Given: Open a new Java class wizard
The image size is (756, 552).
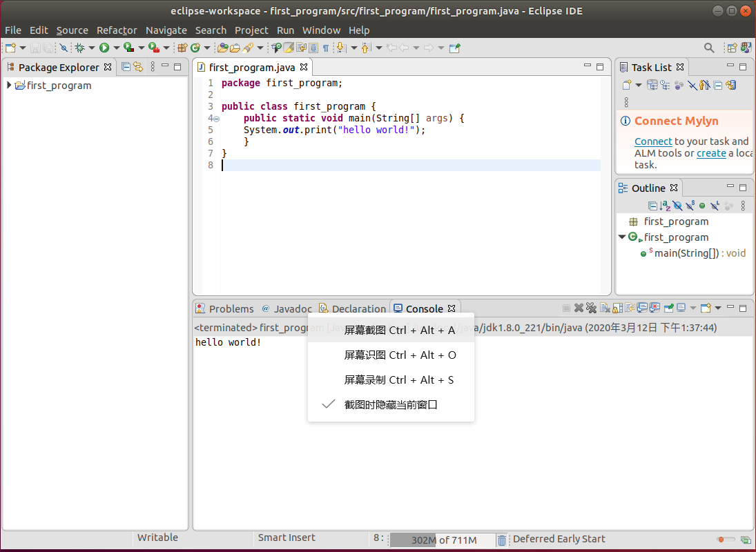Looking at the screenshot, I should [194, 48].
